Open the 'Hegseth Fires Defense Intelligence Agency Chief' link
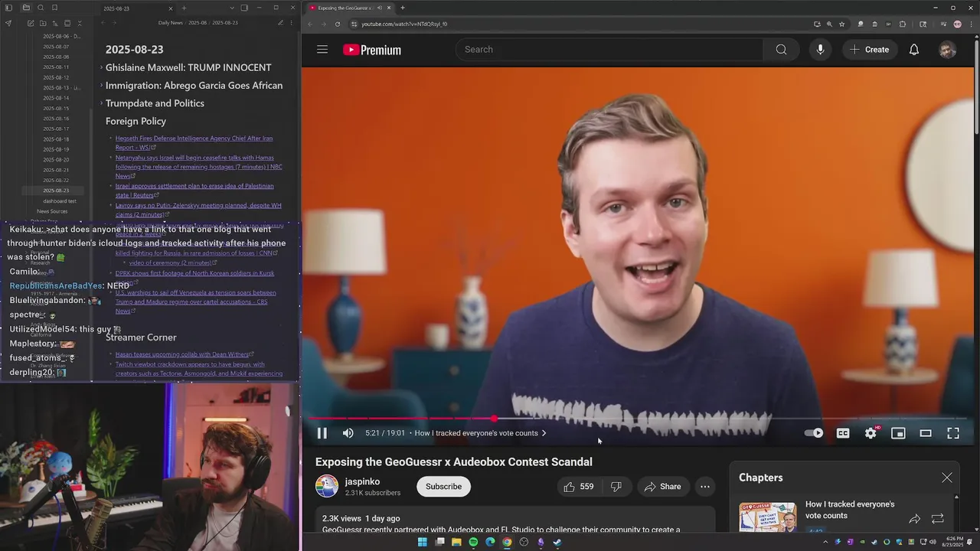980x551 pixels. (194, 143)
